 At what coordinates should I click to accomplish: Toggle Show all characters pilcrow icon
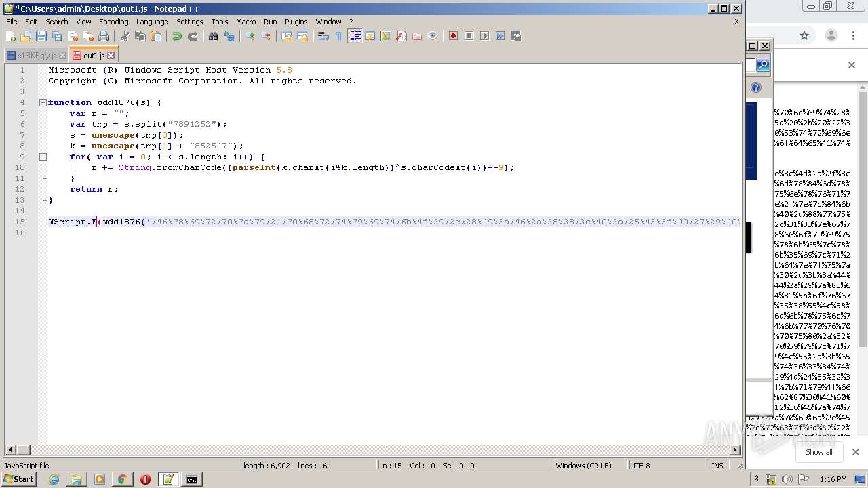(338, 36)
